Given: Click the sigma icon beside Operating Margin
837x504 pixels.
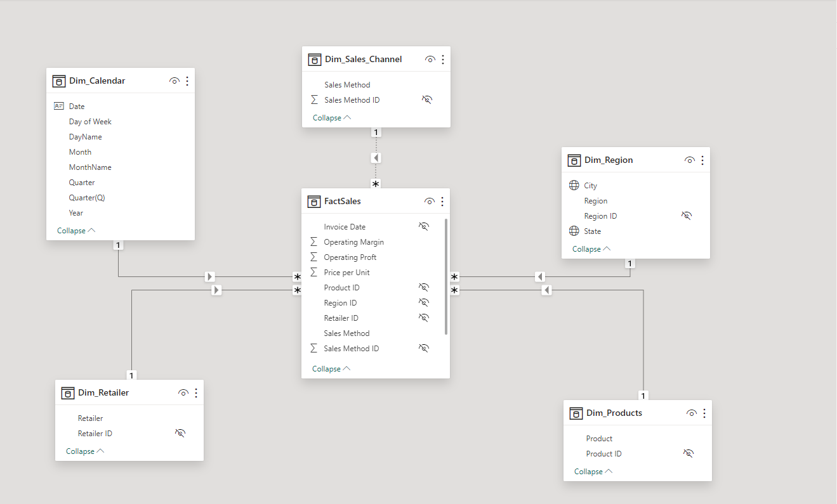Looking at the screenshot, I should (x=313, y=242).
